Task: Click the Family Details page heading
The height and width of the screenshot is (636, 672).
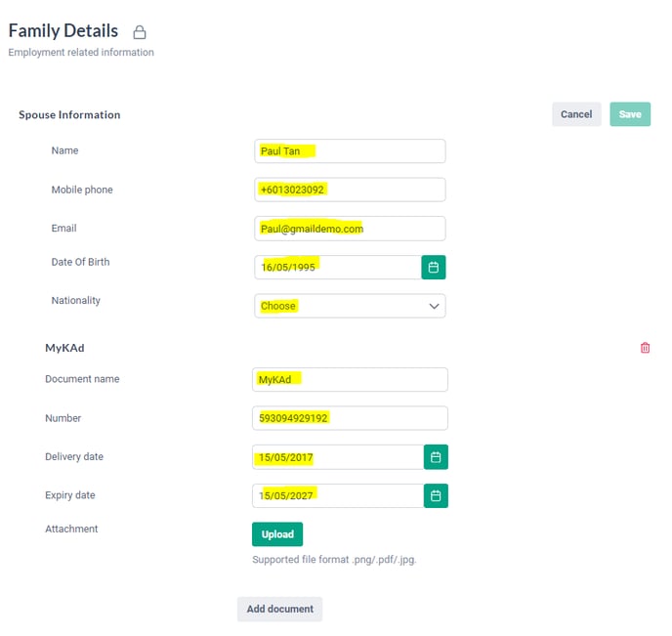Action: pyautogui.click(x=63, y=31)
